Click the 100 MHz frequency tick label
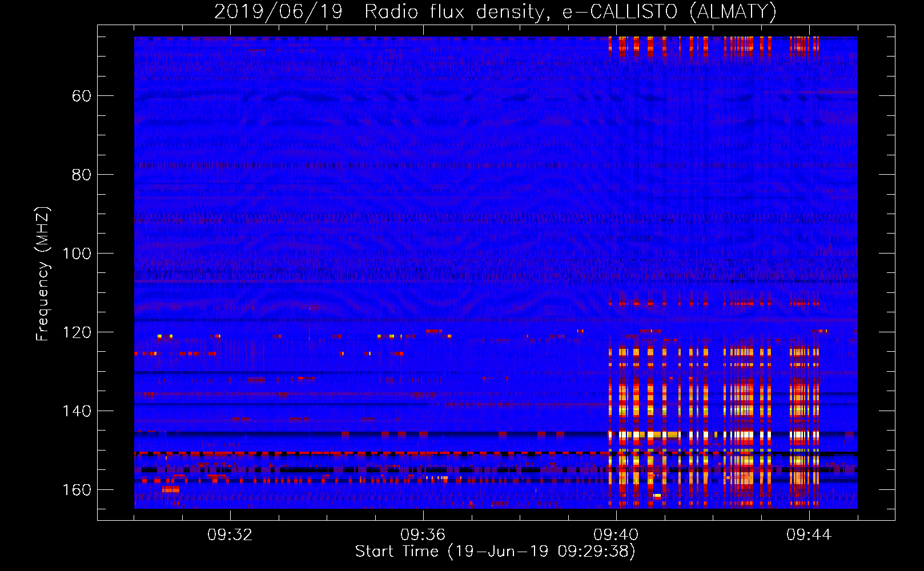Screen dimensions: 924x571 click(77, 254)
